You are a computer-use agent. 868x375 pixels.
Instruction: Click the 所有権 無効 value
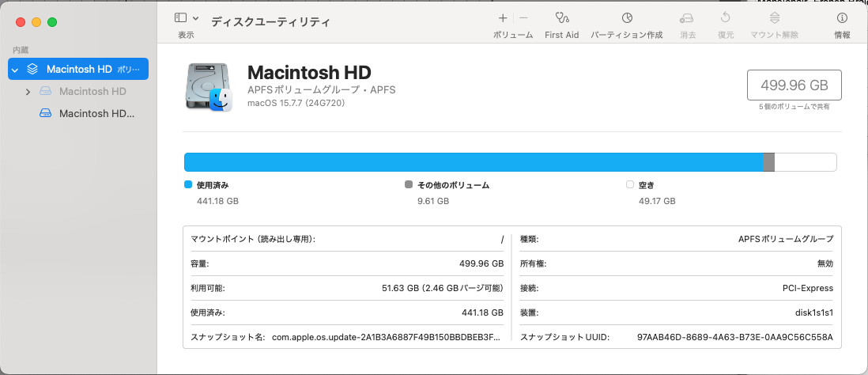pyautogui.click(x=825, y=263)
